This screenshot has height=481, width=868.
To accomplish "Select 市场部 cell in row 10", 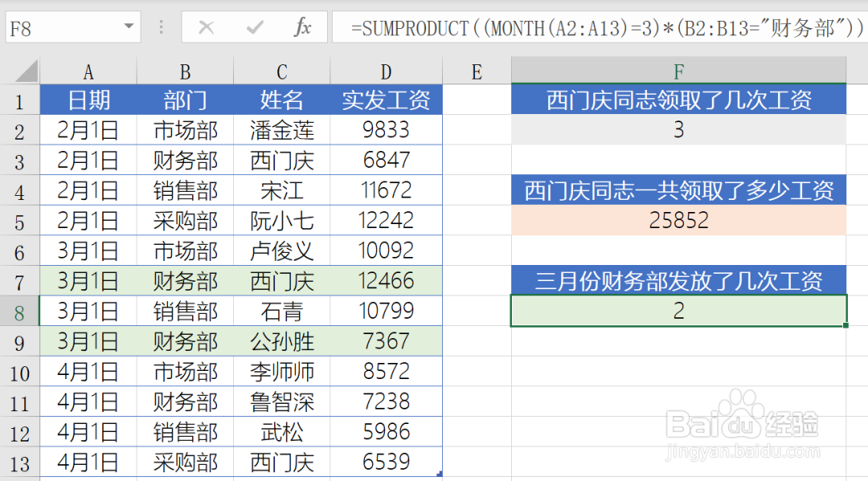I will 185,372.
